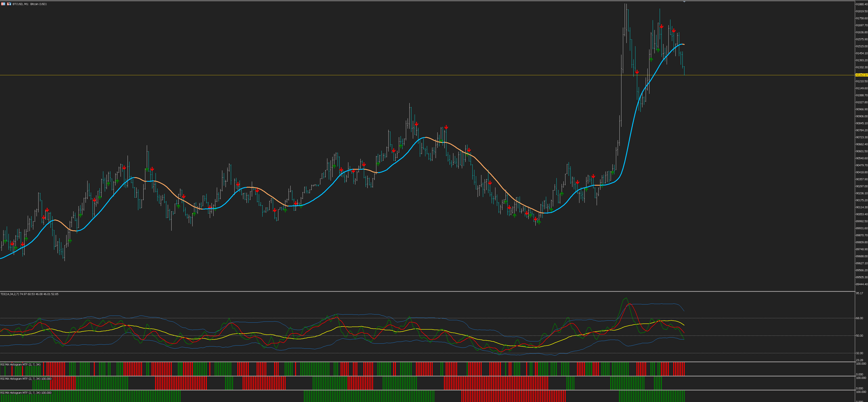This screenshot has width=868, height=402.
Task: Click the horizontal yellow bid price line
Action: click(x=337, y=75)
